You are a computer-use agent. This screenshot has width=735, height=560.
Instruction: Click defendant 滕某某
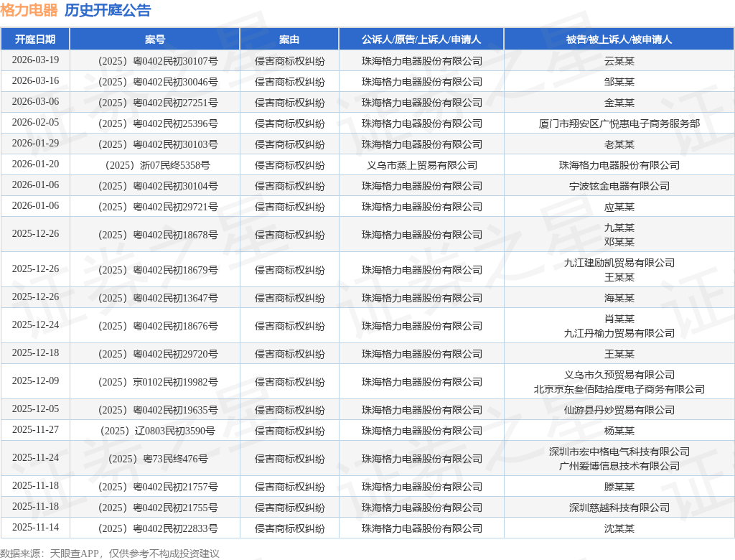click(x=619, y=487)
